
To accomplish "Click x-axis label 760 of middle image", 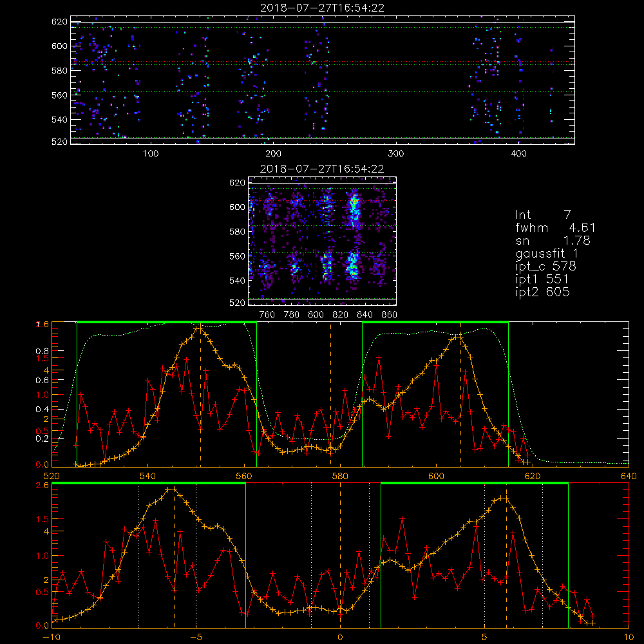I will tap(267, 315).
